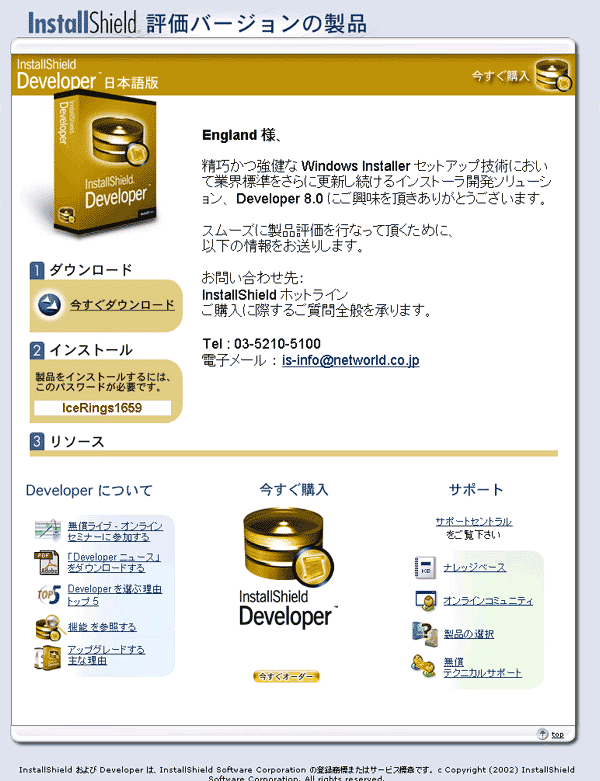Click the 3 リソース step heading
The width and height of the screenshot is (600, 781).
click(67, 441)
